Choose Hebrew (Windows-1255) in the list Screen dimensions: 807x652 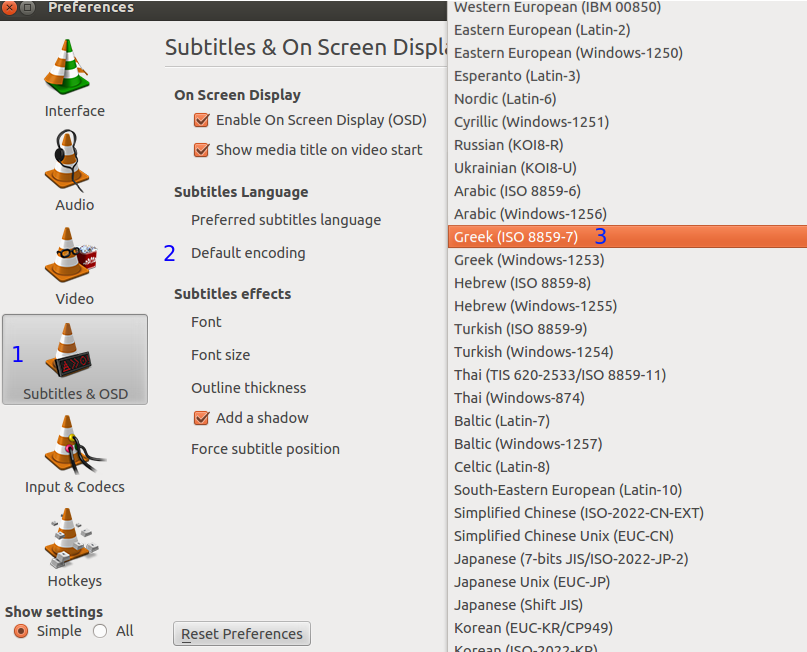point(534,306)
